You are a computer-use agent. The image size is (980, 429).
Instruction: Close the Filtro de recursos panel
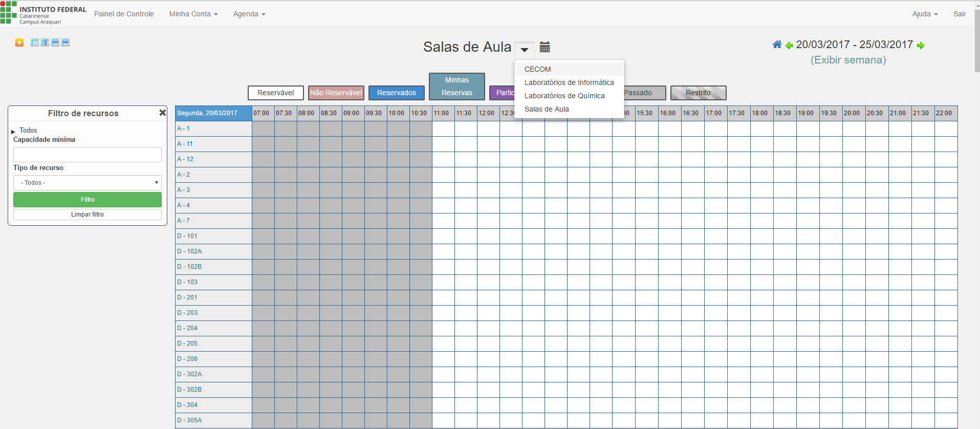[162, 113]
